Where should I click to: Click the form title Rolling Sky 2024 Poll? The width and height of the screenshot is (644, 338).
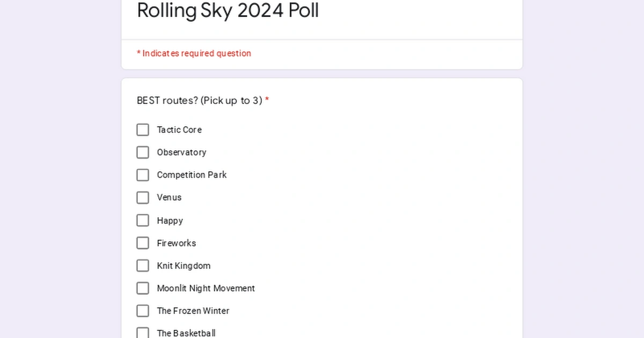228,11
